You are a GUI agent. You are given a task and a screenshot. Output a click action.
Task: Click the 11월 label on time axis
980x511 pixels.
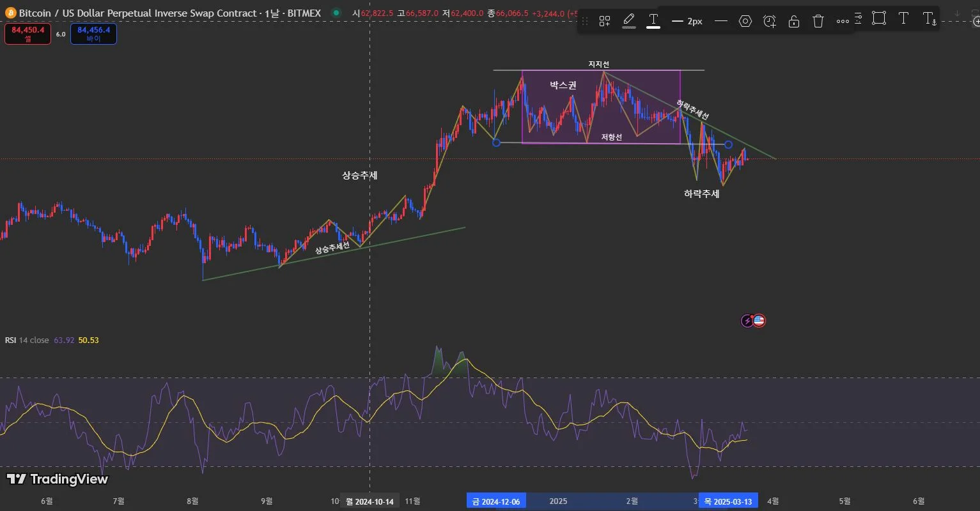coord(412,501)
